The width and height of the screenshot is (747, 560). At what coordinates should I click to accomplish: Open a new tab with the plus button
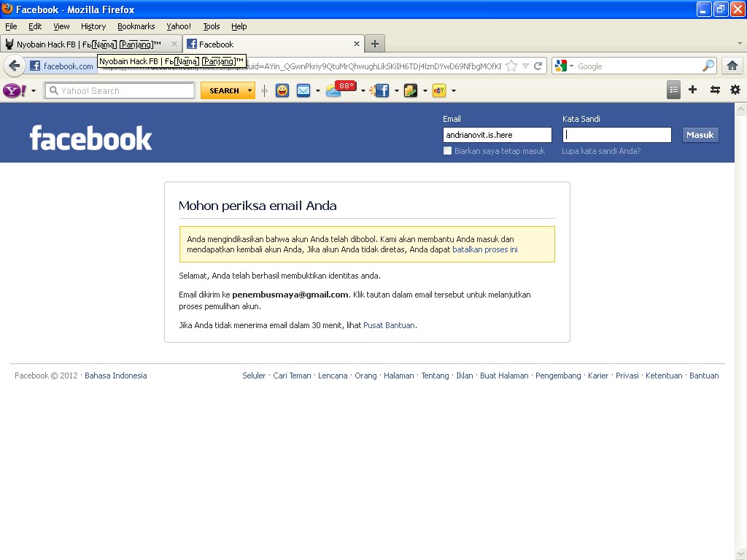click(375, 44)
